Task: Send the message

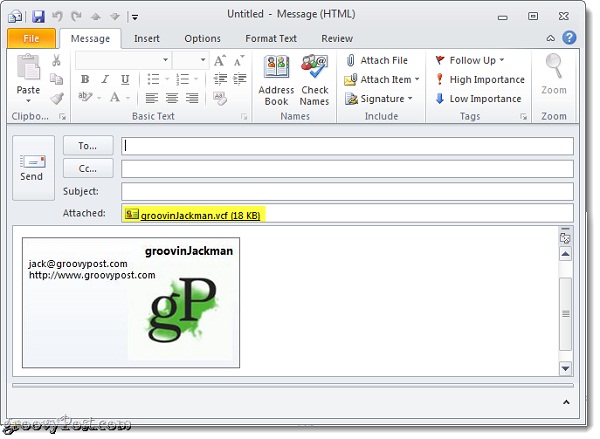Action: click(x=33, y=168)
